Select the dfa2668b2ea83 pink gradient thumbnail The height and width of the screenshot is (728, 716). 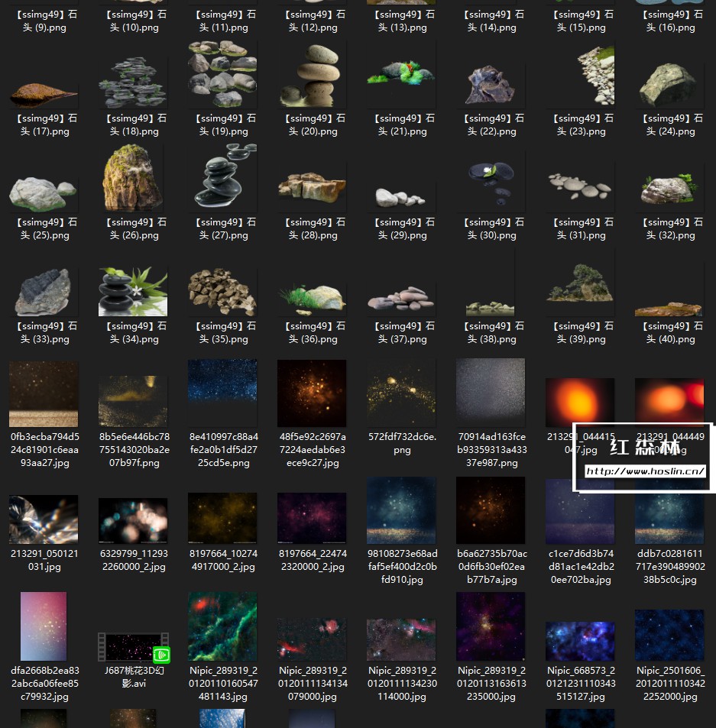click(44, 626)
